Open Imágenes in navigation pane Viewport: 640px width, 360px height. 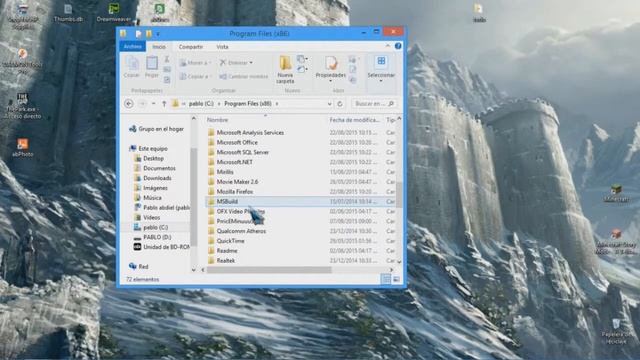click(x=151, y=188)
